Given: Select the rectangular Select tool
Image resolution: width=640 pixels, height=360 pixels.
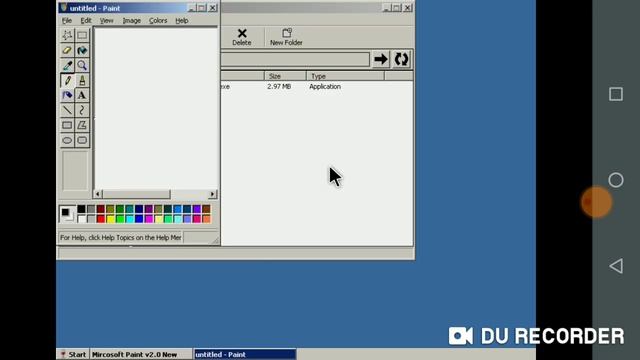Looking at the screenshot, I should tap(82, 36).
